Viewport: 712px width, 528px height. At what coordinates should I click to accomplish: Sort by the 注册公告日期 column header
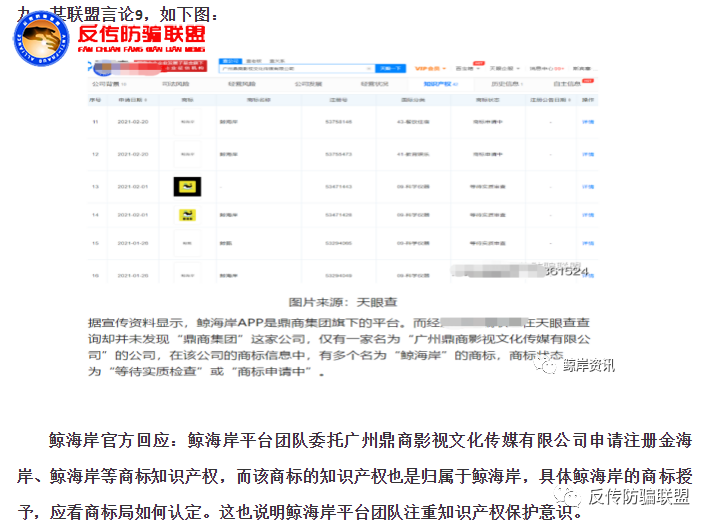tap(551, 100)
